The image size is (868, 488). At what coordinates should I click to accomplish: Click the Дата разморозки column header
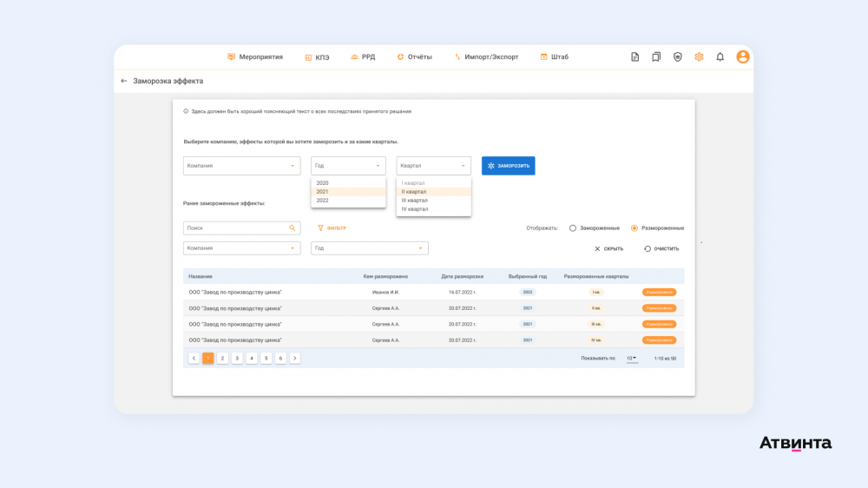tap(463, 276)
